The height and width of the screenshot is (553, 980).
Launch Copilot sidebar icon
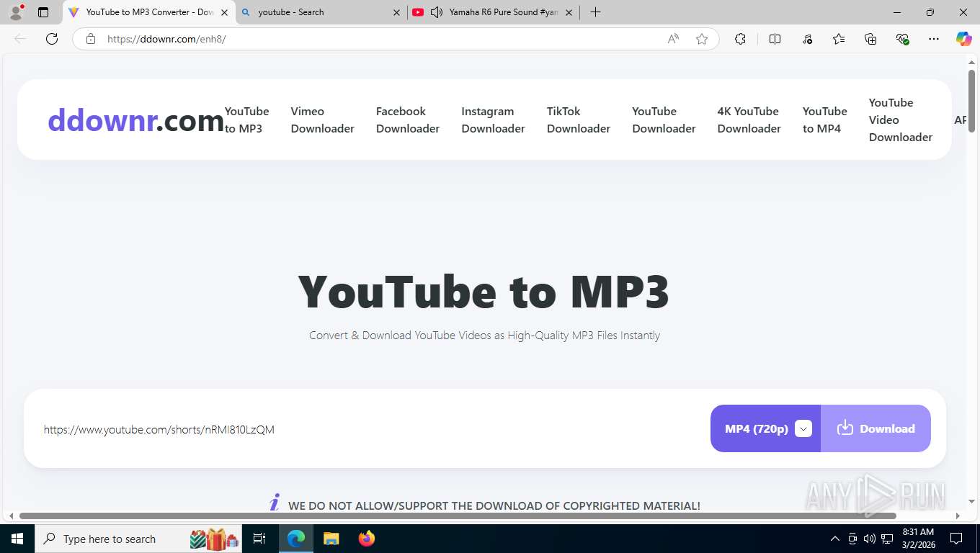tap(963, 39)
